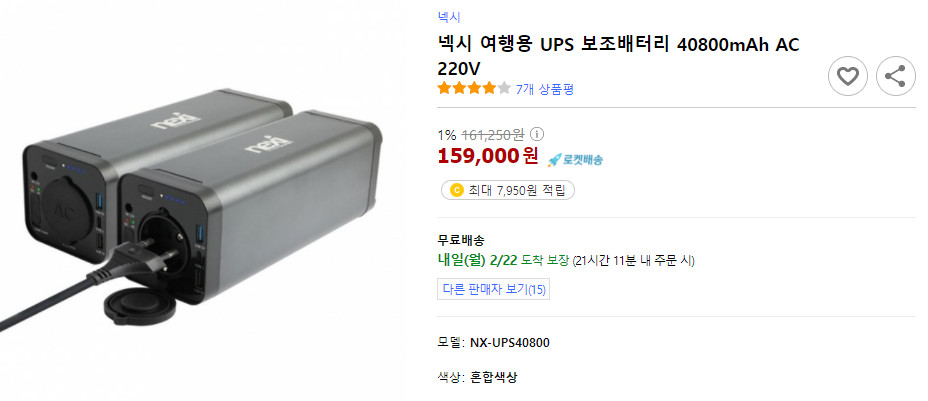Open the 7개 상품평 reviews link
Viewport: 928px width, 401px height.
tap(544, 89)
